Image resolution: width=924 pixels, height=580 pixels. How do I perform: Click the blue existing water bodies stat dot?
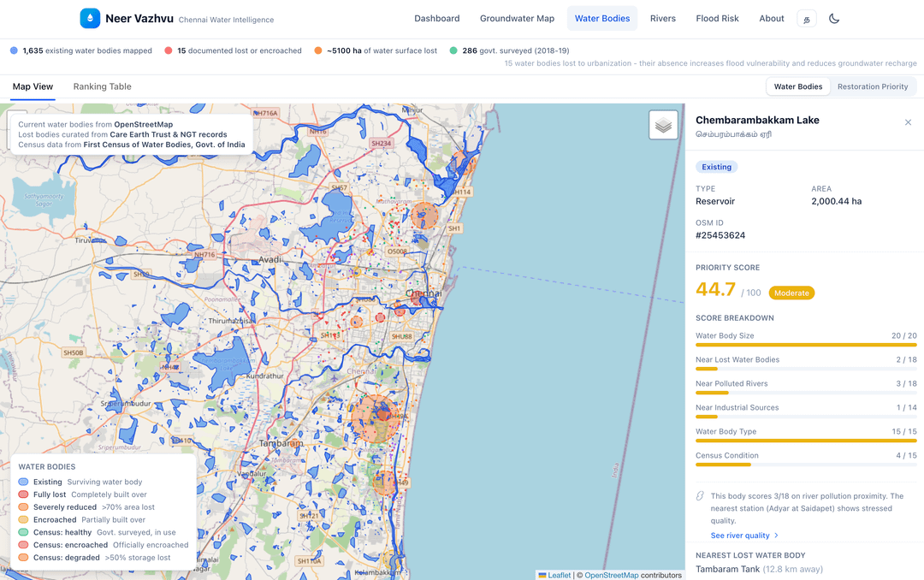(14, 50)
